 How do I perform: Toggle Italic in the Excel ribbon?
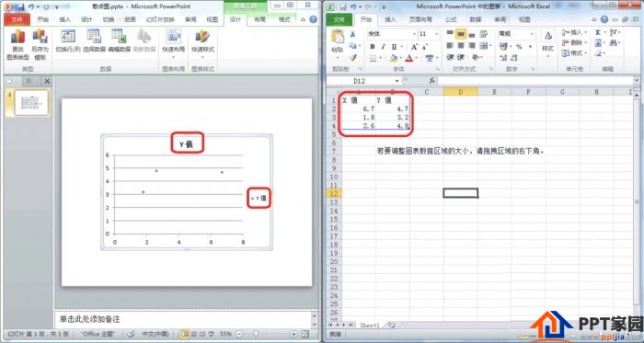383,46
